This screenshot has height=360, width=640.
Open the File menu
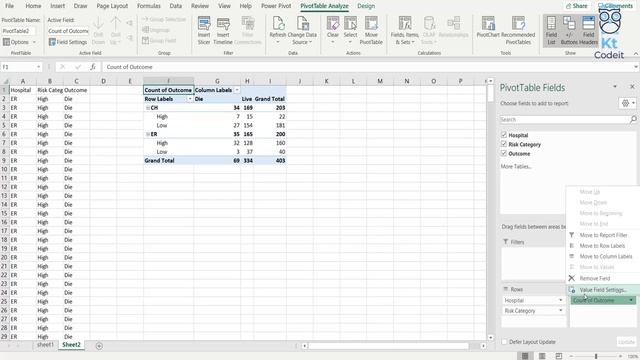point(9,6)
